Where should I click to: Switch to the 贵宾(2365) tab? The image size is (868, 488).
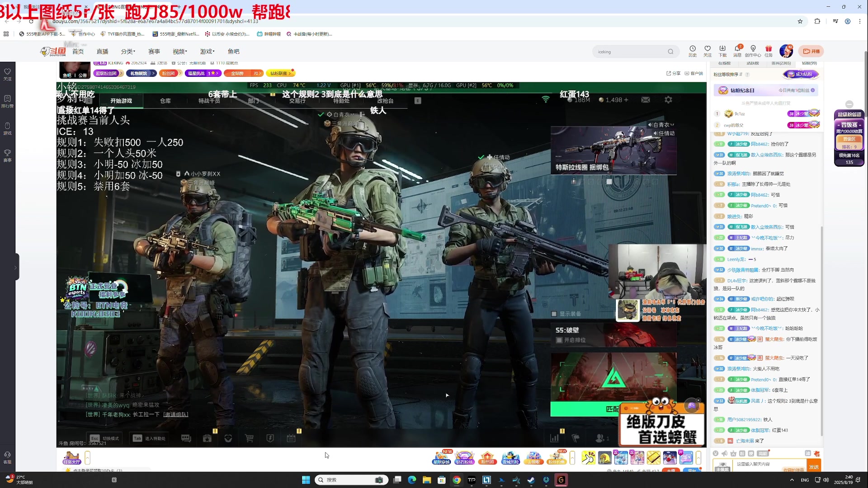click(x=781, y=63)
